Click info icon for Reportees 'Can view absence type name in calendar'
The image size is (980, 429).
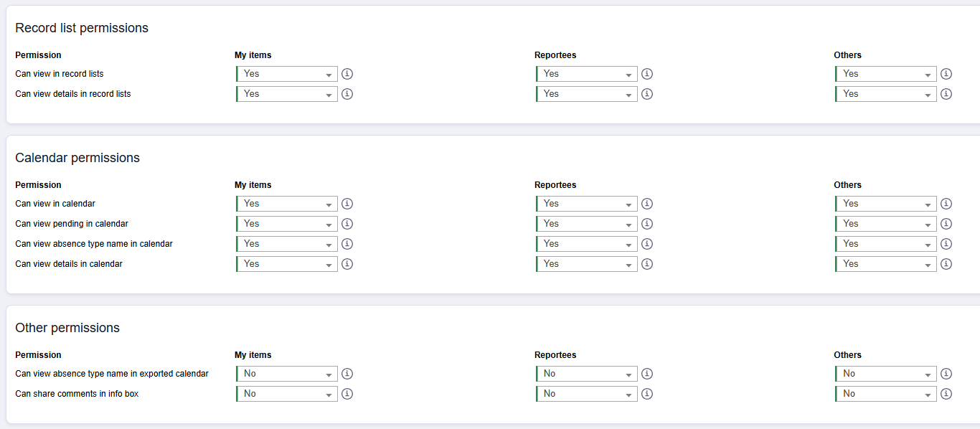tap(647, 244)
